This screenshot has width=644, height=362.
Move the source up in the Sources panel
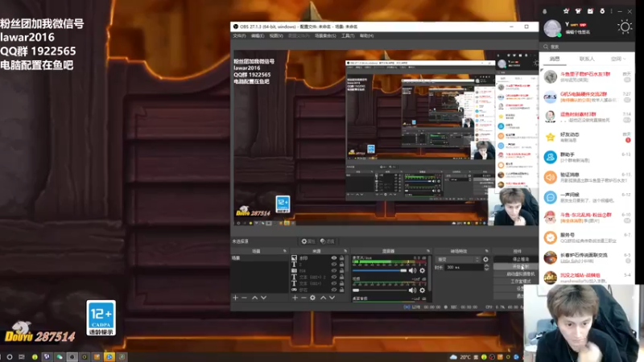pyautogui.click(x=323, y=298)
